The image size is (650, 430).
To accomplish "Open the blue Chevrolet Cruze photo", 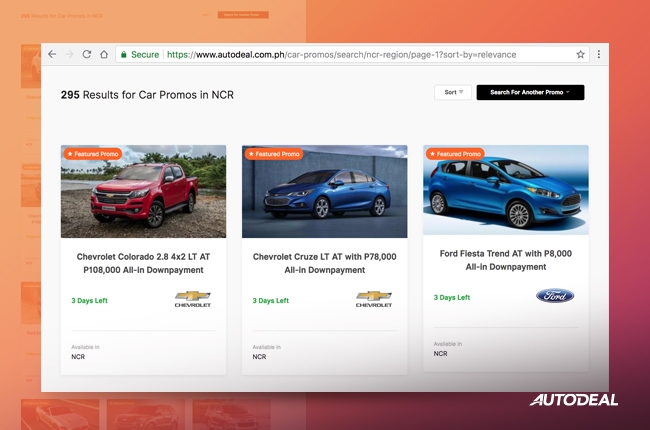I will (x=325, y=192).
